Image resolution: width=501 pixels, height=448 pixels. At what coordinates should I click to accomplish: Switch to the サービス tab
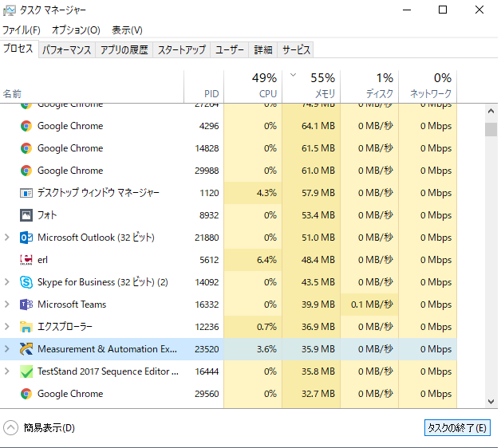295,49
